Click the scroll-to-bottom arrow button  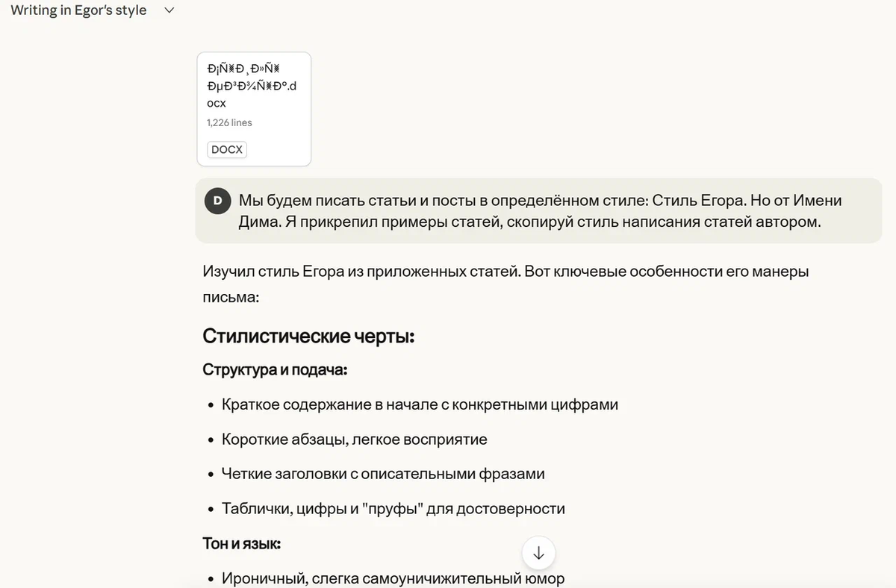538,554
